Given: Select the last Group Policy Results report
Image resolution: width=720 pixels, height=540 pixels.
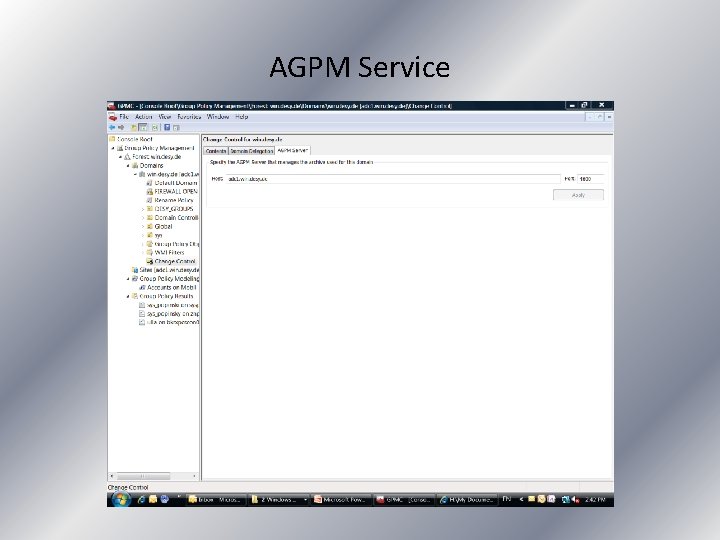Looking at the screenshot, I should click(x=172, y=322).
